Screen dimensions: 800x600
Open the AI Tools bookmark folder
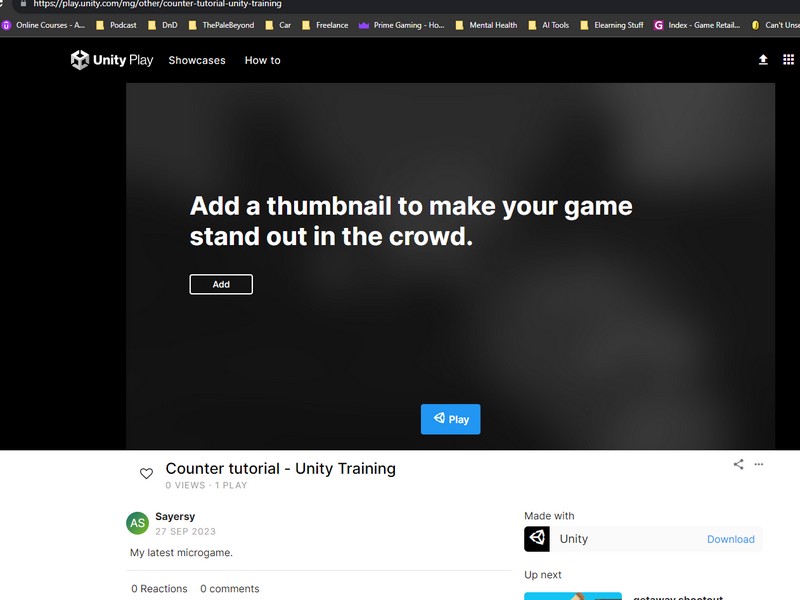(x=548, y=25)
